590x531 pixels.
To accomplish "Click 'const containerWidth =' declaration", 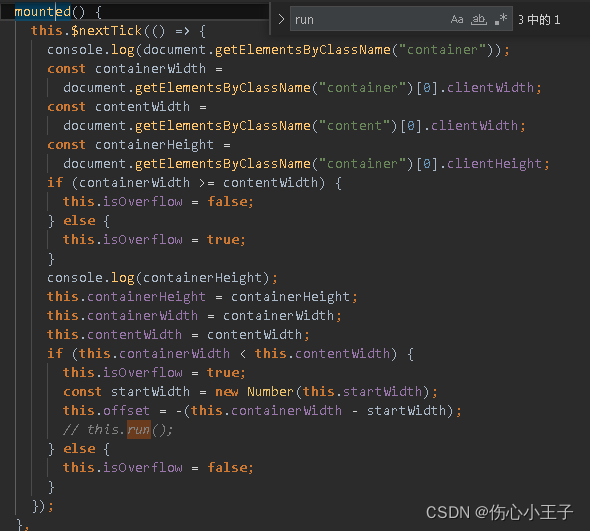I will 135,69.
